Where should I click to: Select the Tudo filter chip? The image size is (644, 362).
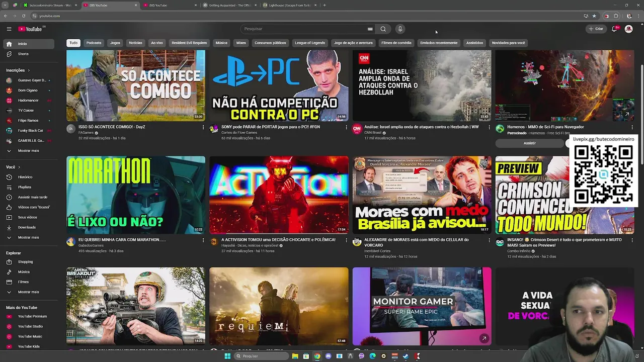point(73,43)
